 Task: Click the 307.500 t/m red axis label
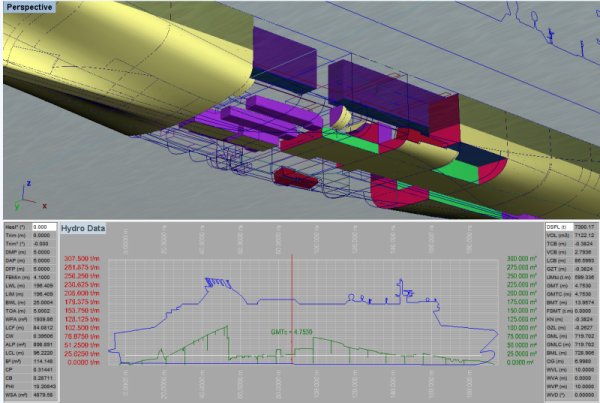click(x=83, y=255)
